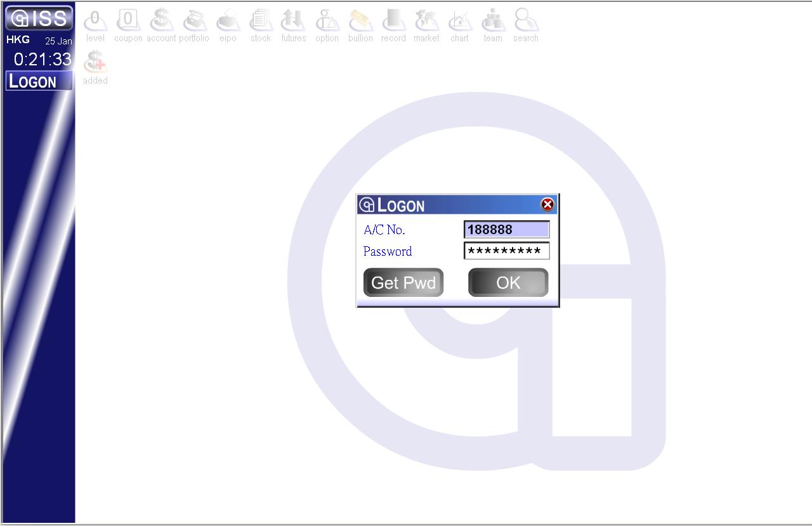Open the coupon icon
Screen dimensions: 812x526
pos(128,22)
